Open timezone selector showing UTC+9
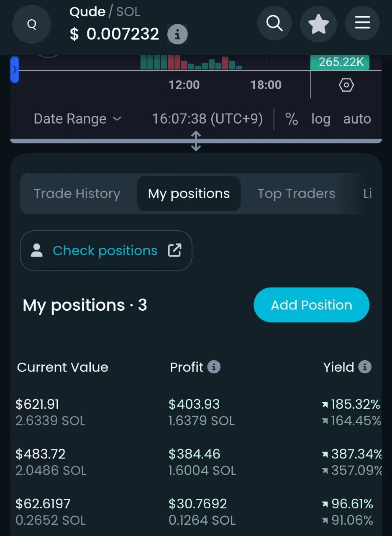The height and width of the screenshot is (536, 392). click(208, 119)
